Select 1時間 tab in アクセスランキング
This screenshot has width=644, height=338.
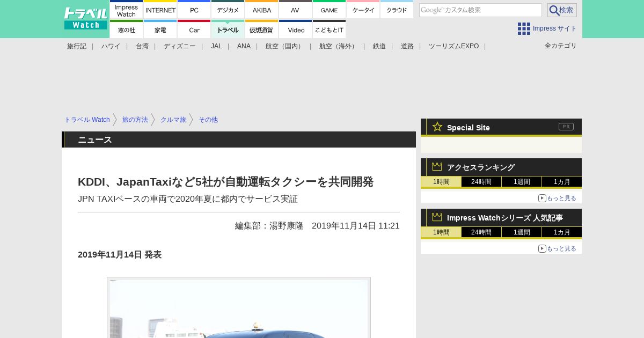[x=441, y=182]
